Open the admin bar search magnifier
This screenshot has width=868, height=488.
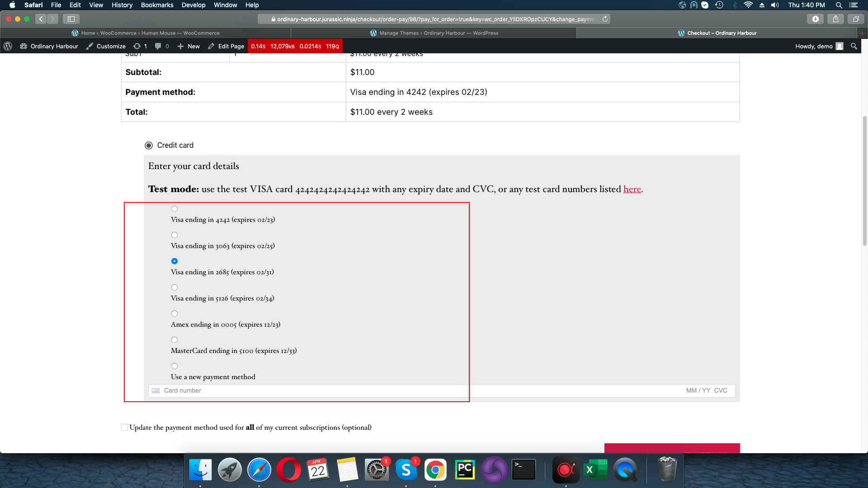pyautogui.click(x=854, y=46)
